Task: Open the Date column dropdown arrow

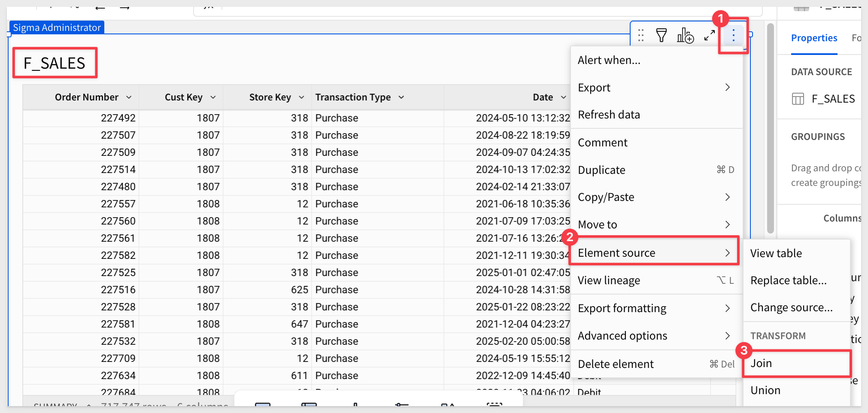Action: (563, 97)
